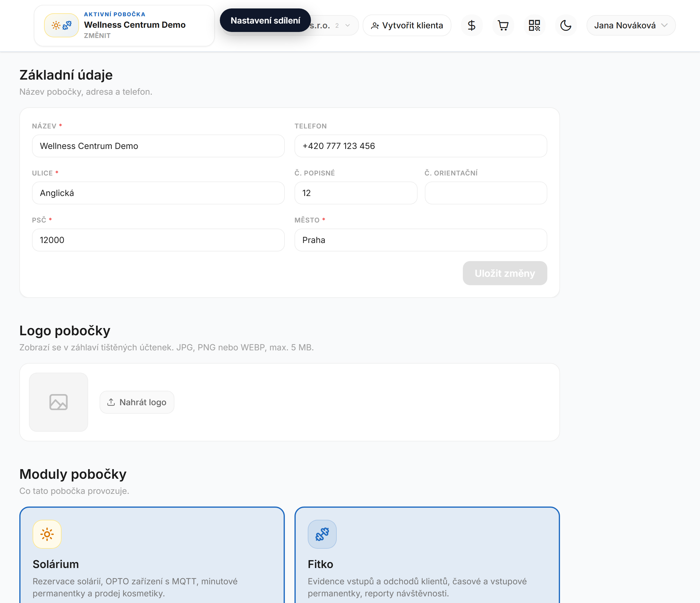The height and width of the screenshot is (603, 700).
Task: Click the empty Č. orientační field
Action: point(486,193)
